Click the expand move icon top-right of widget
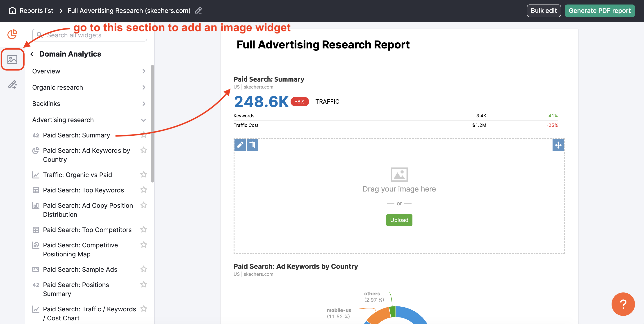The height and width of the screenshot is (324, 644). (x=558, y=145)
